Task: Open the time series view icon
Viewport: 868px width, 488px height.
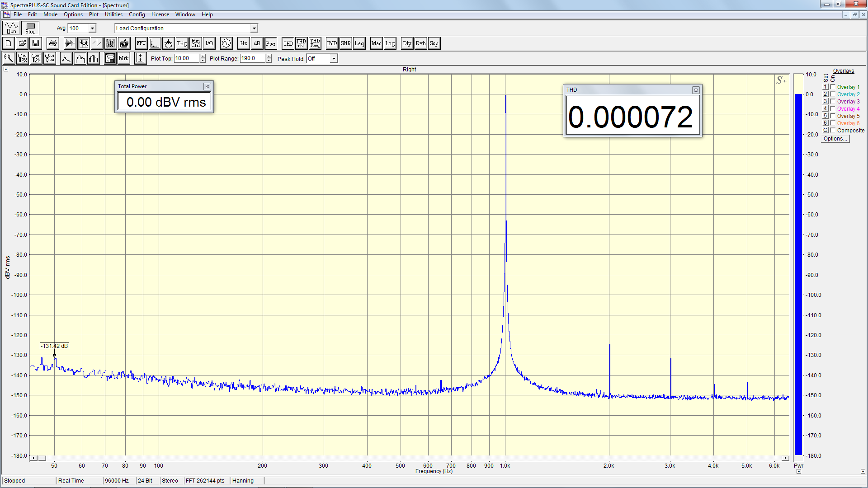Action: (70, 43)
